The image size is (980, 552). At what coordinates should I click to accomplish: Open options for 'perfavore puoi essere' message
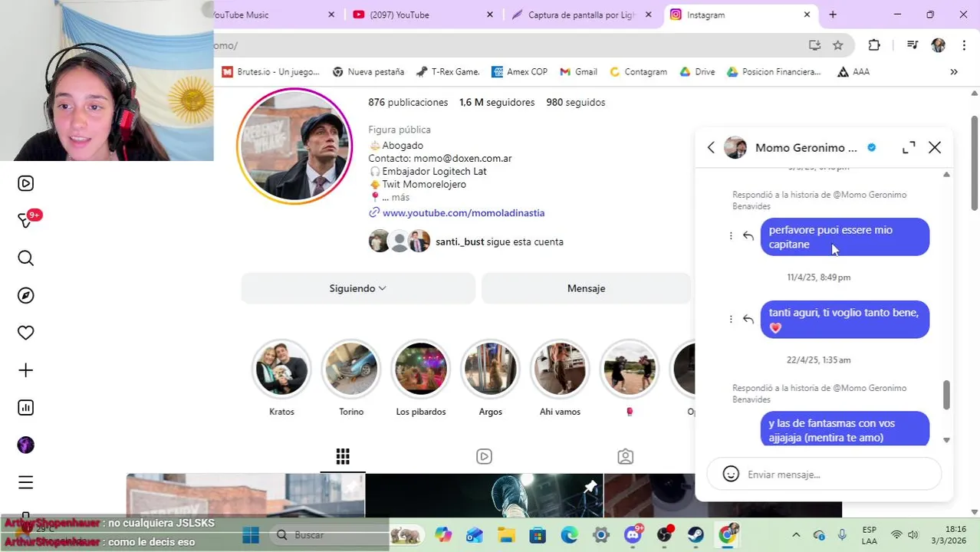731,236
